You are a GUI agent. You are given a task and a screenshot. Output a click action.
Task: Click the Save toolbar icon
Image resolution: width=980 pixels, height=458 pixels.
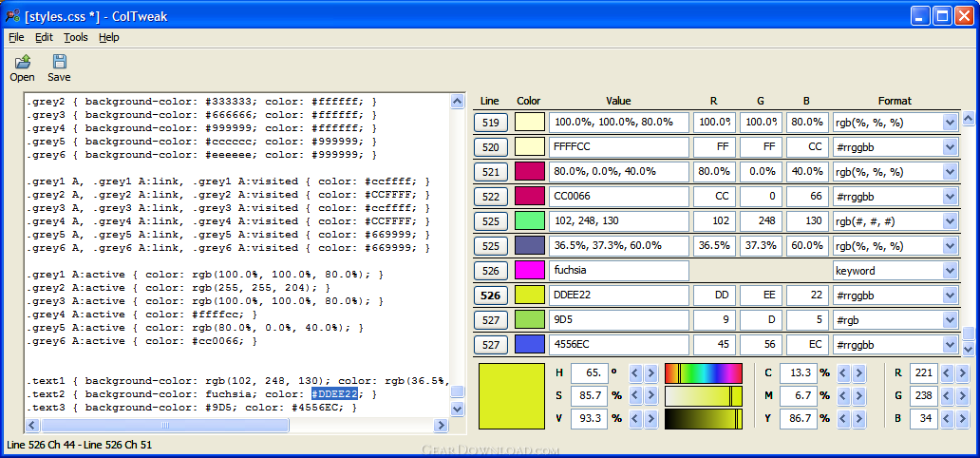pos(59,63)
